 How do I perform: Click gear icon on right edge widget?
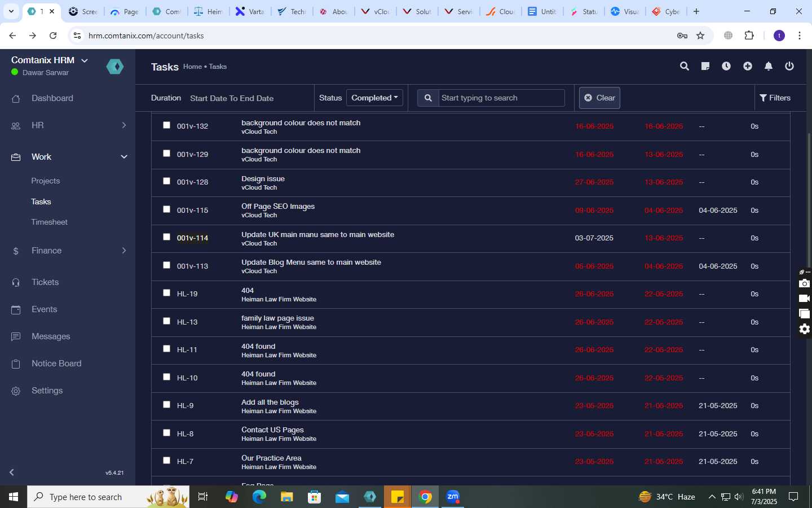805,329
